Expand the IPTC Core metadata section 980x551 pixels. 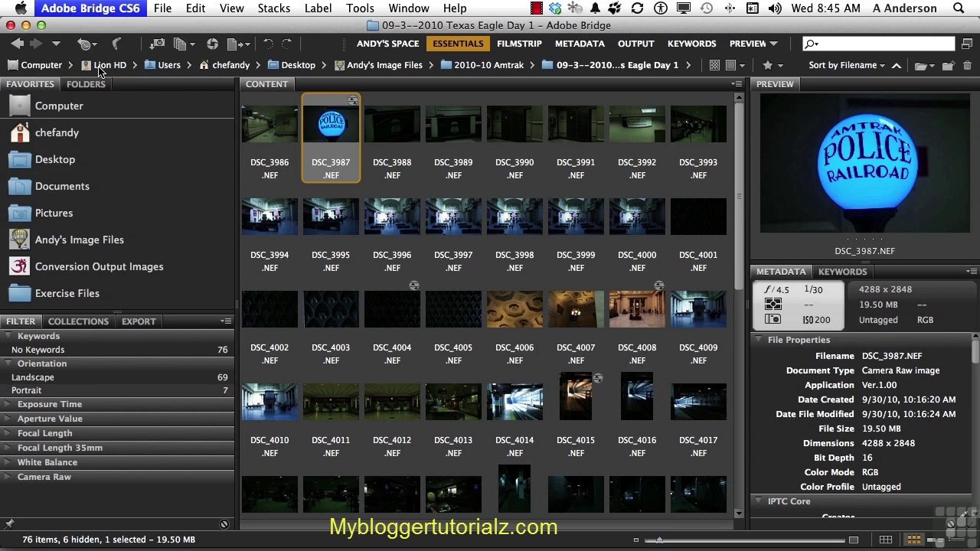759,501
